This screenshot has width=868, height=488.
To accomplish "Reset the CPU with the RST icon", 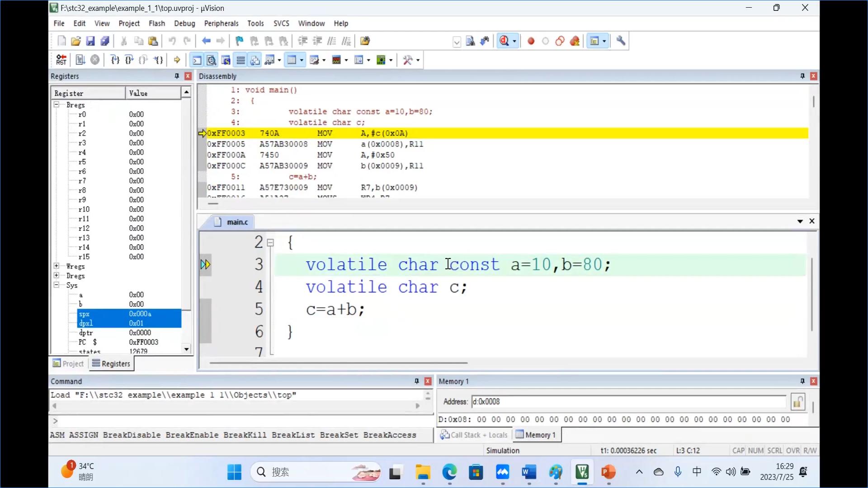I will 61,60.
